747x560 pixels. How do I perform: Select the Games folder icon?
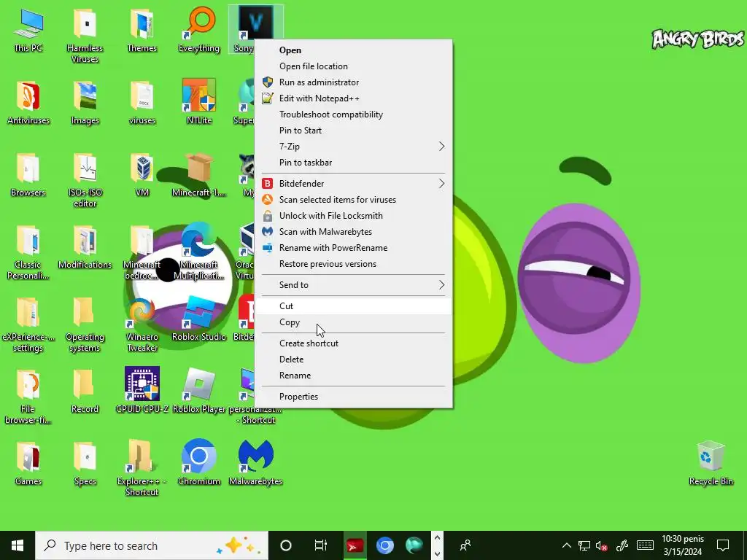(28, 462)
